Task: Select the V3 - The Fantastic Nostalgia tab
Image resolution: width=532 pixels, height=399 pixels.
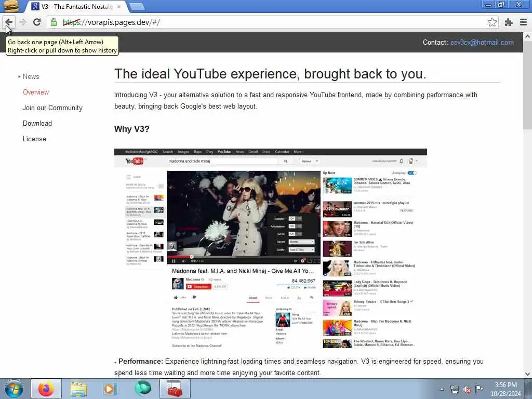Action: (x=76, y=7)
